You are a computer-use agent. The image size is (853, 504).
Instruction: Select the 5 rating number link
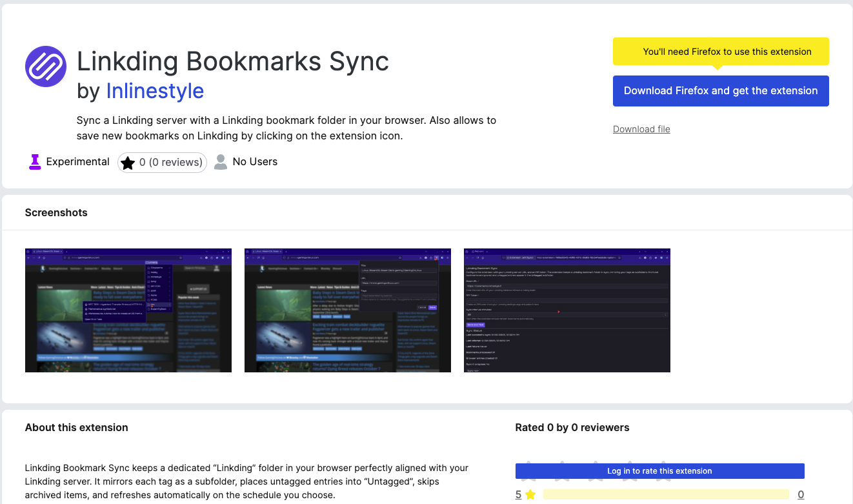[518, 495]
